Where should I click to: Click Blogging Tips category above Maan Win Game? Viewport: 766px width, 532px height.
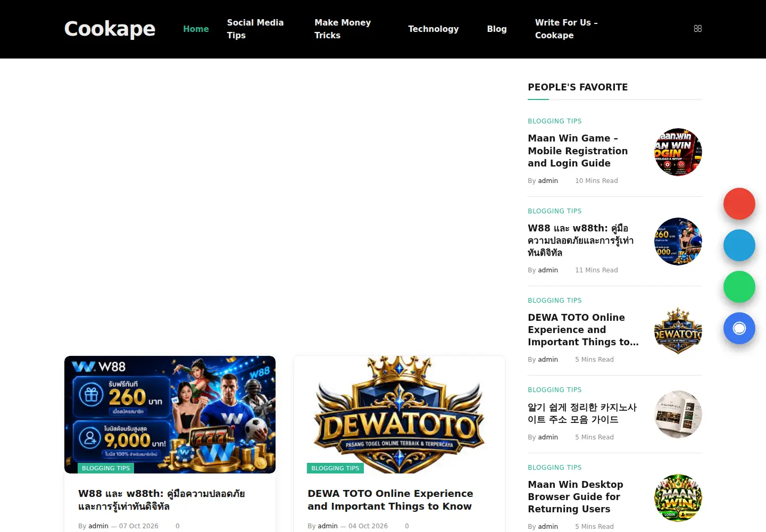[x=554, y=121]
